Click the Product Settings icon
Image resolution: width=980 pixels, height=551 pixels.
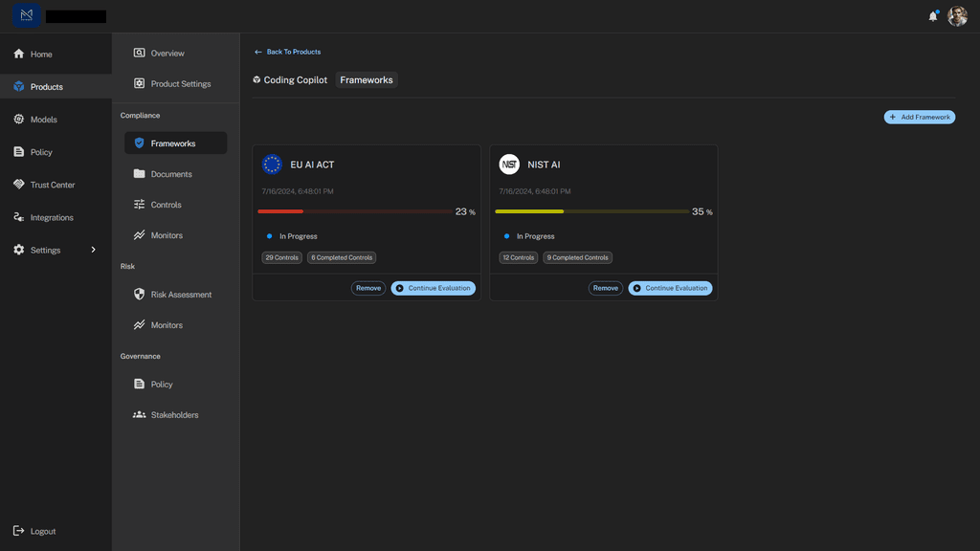pos(139,83)
